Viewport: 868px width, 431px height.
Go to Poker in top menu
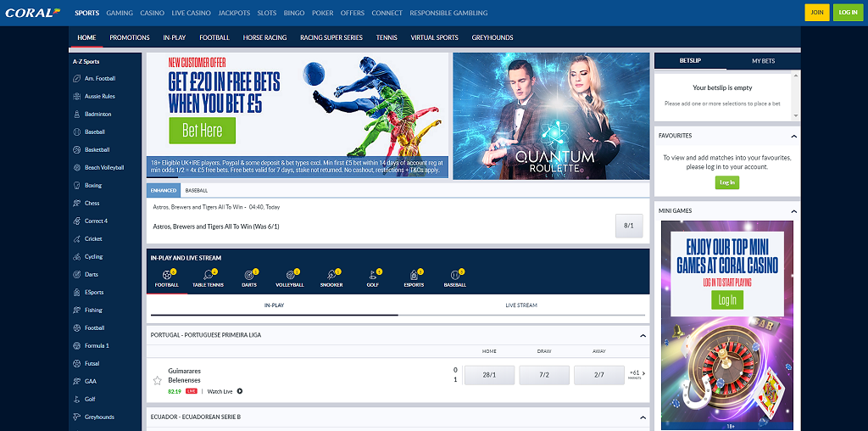pos(323,13)
